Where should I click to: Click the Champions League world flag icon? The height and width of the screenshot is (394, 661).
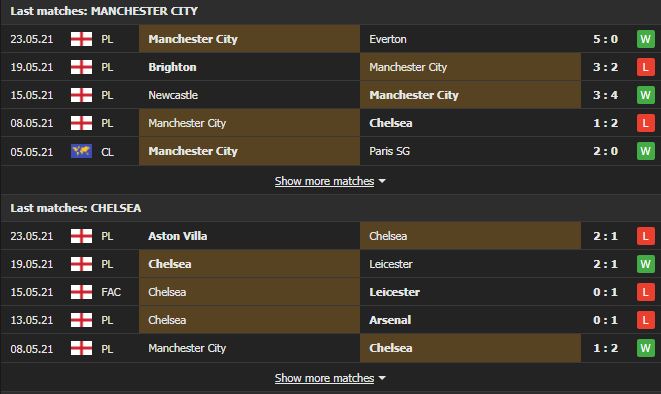pyautogui.click(x=81, y=151)
